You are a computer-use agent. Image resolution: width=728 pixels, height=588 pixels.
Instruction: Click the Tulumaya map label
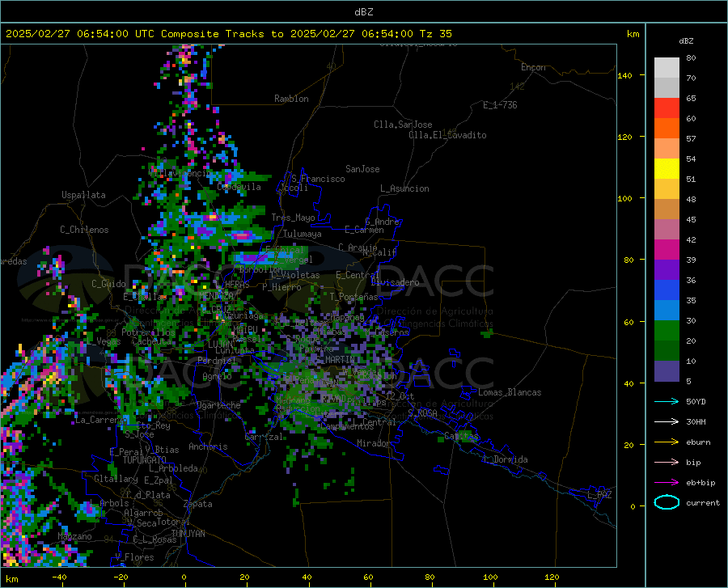pyautogui.click(x=303, y=234)
